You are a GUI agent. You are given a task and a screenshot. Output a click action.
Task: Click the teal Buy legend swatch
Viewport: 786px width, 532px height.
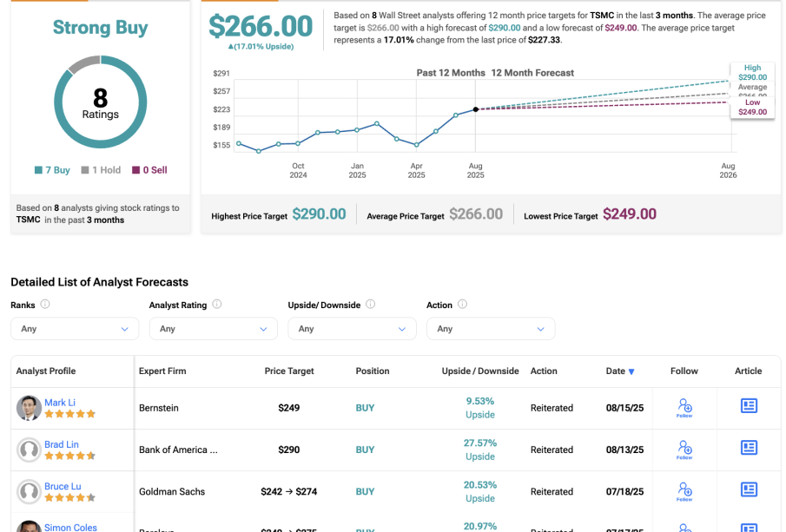38,171
